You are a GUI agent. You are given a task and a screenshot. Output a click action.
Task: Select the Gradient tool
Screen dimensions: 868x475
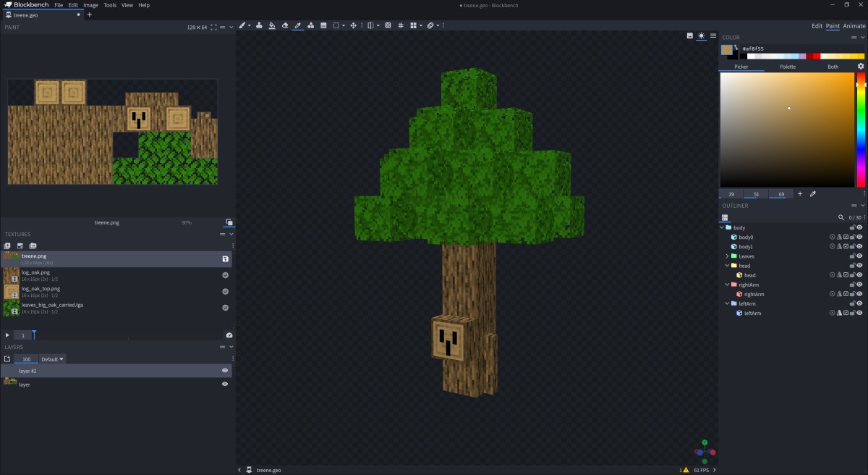pyautogui.click(x=324, y=25)
